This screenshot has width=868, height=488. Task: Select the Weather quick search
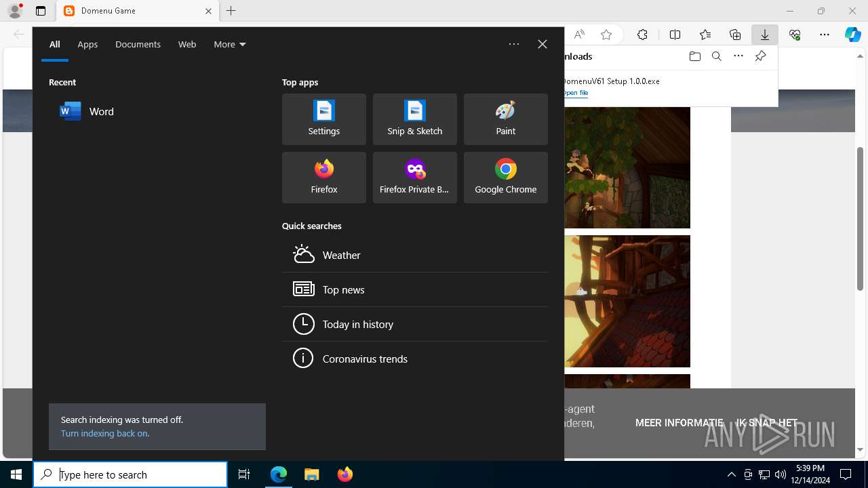415,255
